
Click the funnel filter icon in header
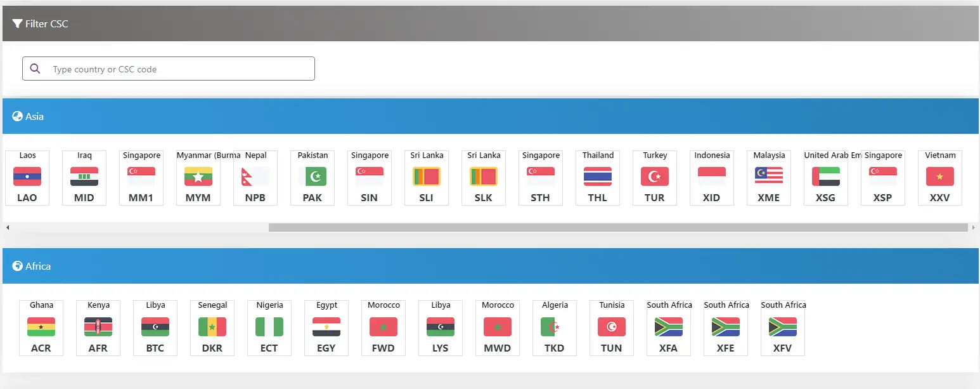[18, 24]
